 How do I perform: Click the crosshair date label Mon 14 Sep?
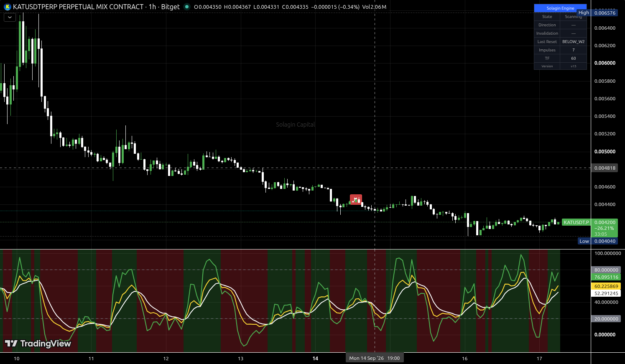point(375,358)
